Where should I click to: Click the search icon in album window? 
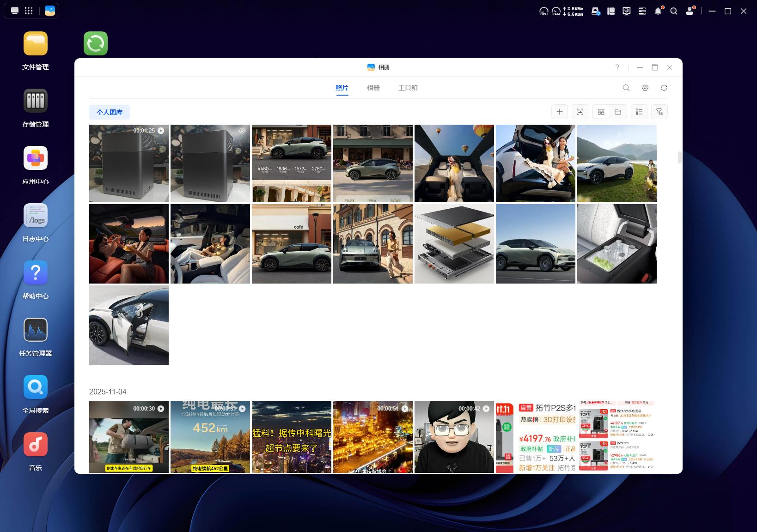(626, 88)
